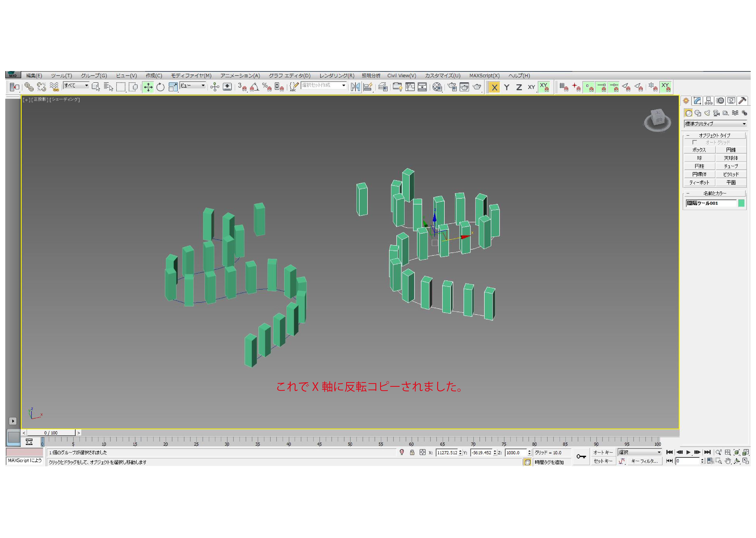Open the 標準プリミティブ dropdown
The height and width of the screenshot is (538, 756).
[715, 124]
